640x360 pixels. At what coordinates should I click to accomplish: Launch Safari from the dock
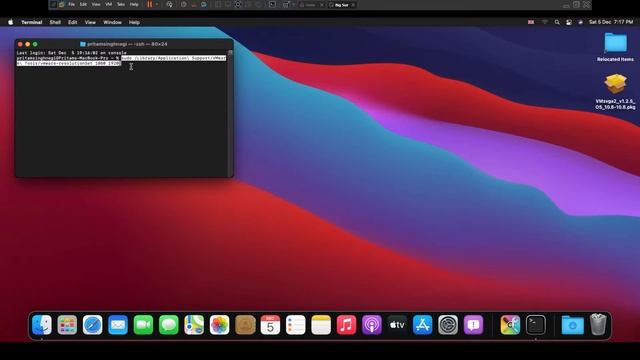click(x=93, y=325)
